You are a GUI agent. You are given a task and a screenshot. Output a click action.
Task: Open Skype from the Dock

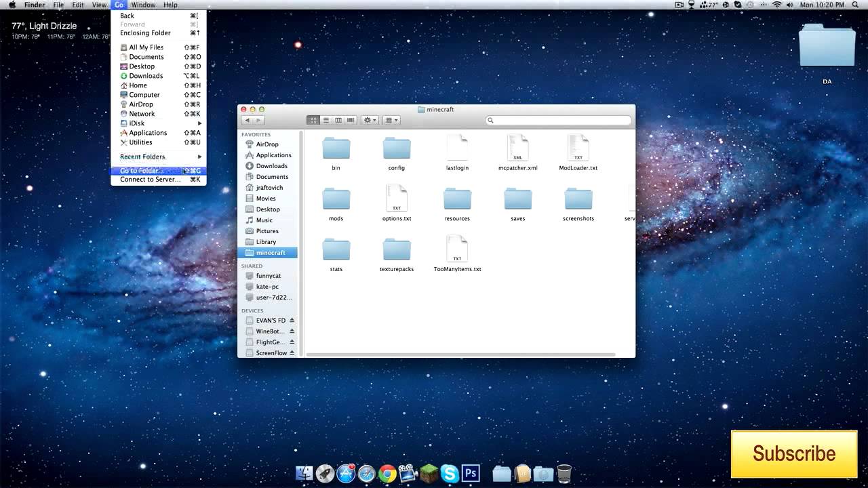tap(449, 473)
